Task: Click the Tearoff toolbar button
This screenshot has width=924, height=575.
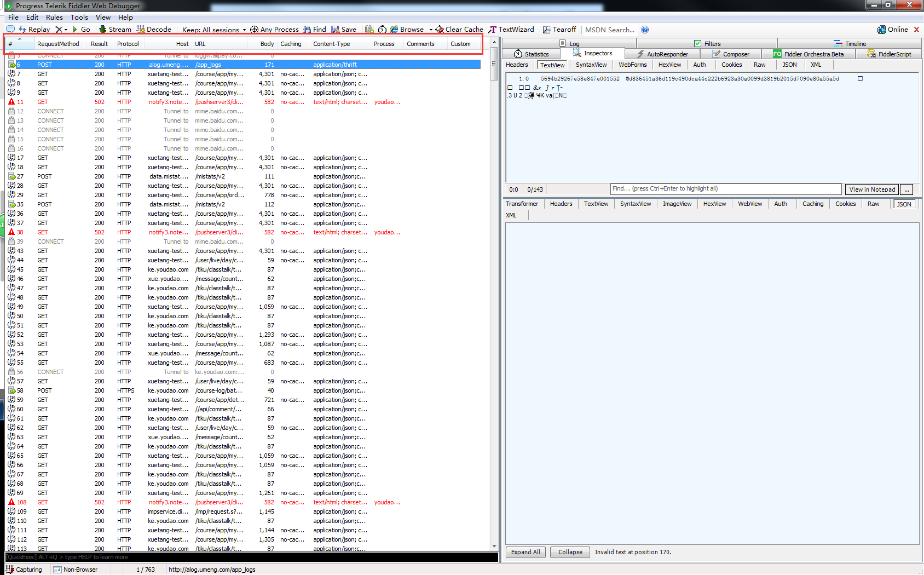Action: pyautogui.click(x=559, y=30)
